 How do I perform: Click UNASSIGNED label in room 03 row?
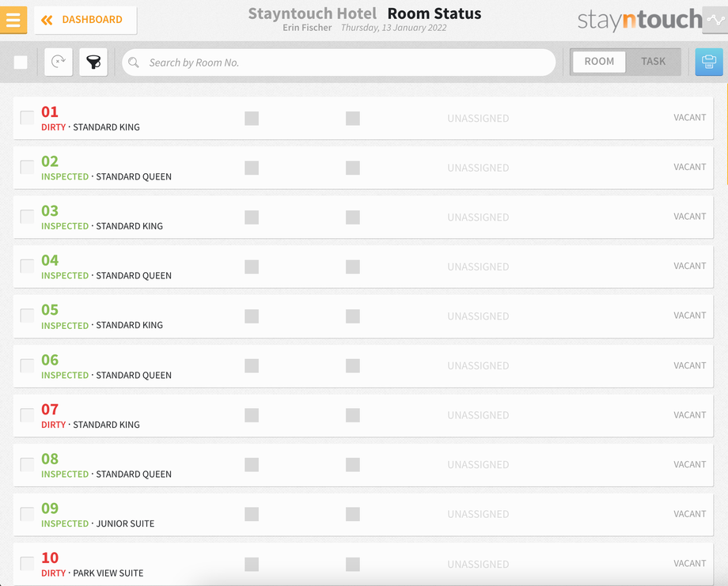click(478, 217)
